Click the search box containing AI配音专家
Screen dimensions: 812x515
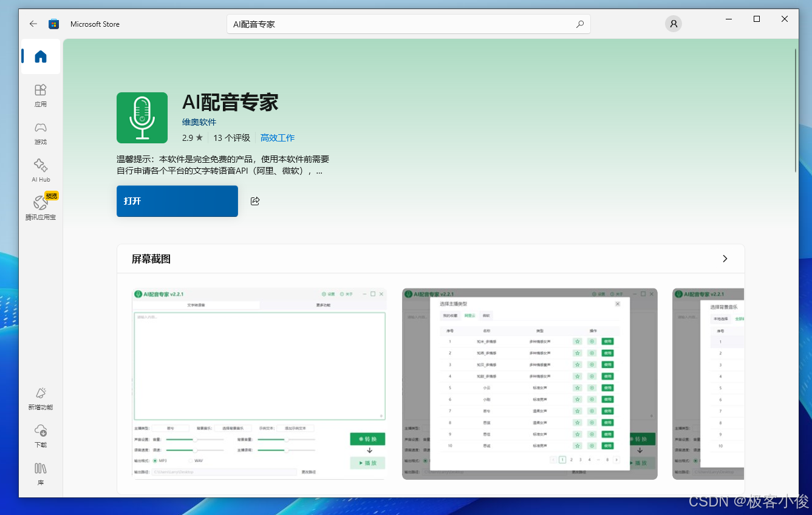(x=408, y=24)
